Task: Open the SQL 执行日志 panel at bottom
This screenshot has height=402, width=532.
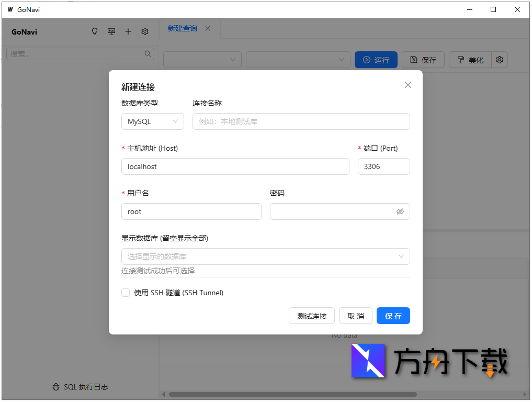Action: pyautogui.click(x=81, y=387)
